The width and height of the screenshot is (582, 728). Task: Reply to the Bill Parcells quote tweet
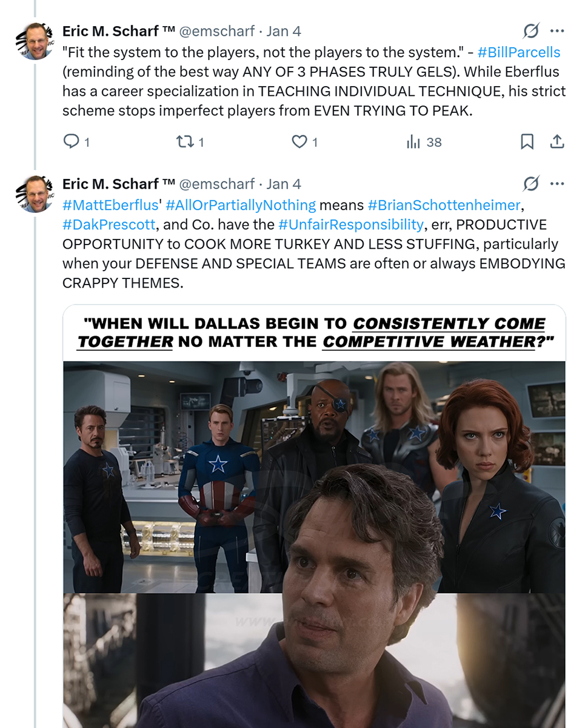(72, 142)
